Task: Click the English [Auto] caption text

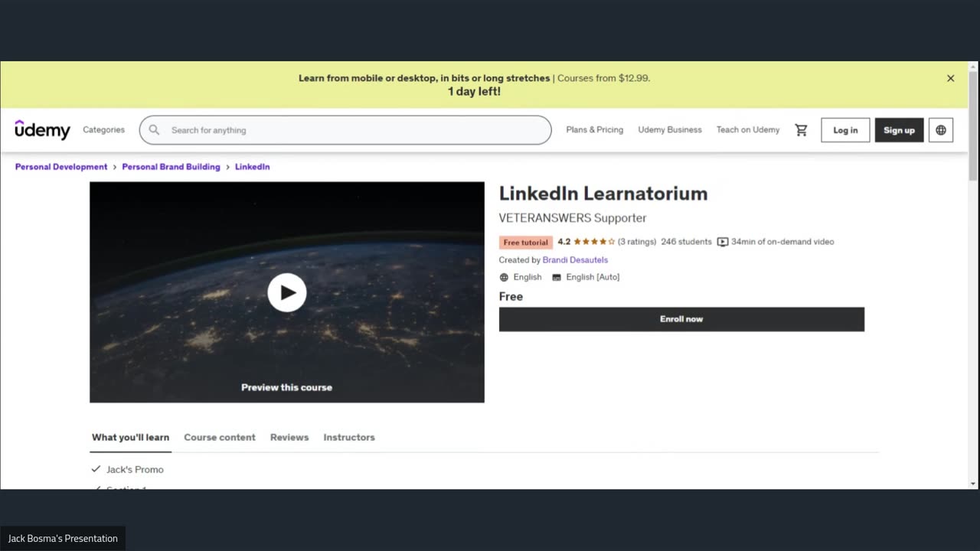Action: click(593, 277)
